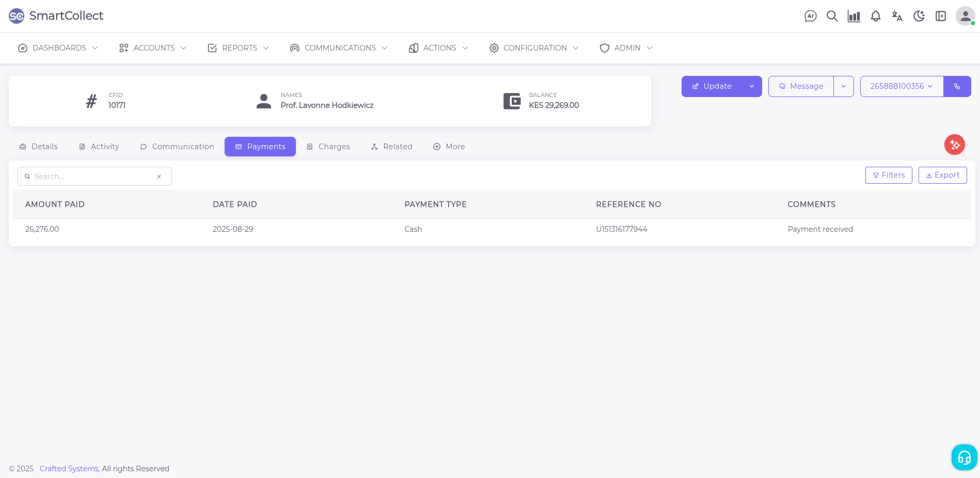980x478 pixels.
Task: Export the payments table
Action: pyautogui.click(x=942, y=175)
